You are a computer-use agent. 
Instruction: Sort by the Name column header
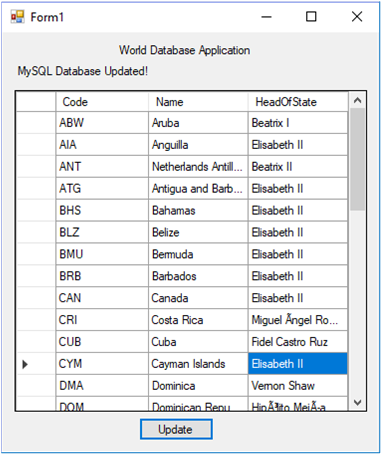coord(198,102)
